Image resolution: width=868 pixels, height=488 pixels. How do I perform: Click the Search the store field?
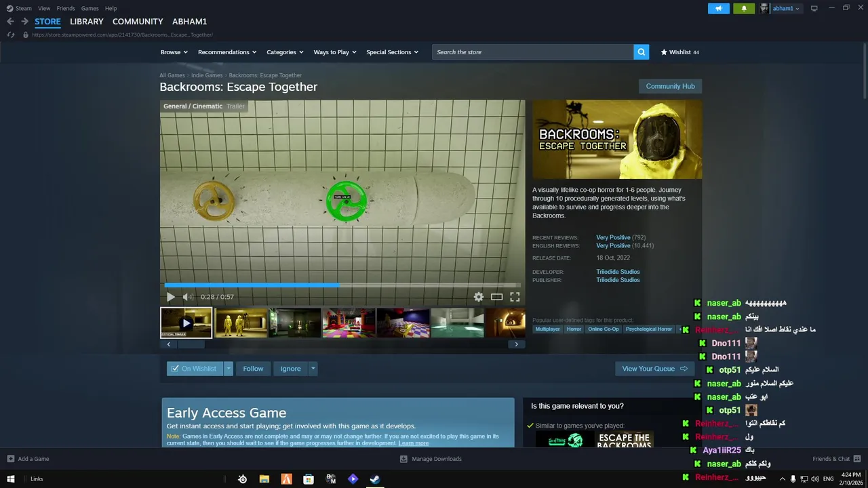point(533,52)
